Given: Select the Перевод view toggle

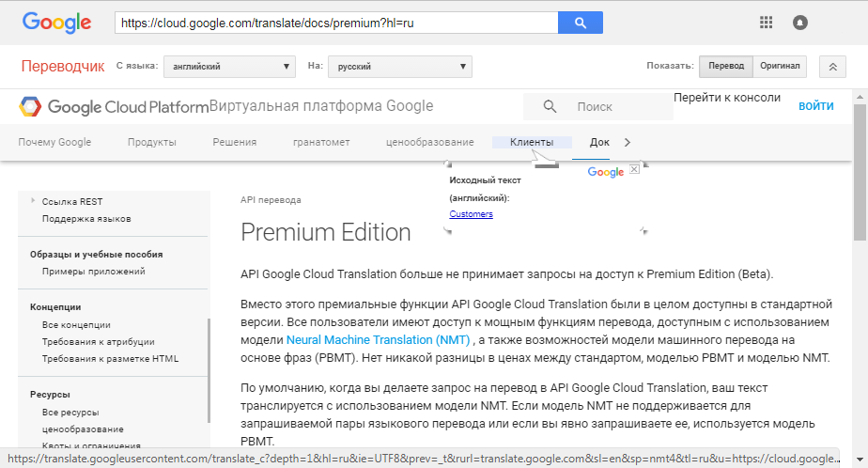Looking at the screenshot, I should pos(726,66).
